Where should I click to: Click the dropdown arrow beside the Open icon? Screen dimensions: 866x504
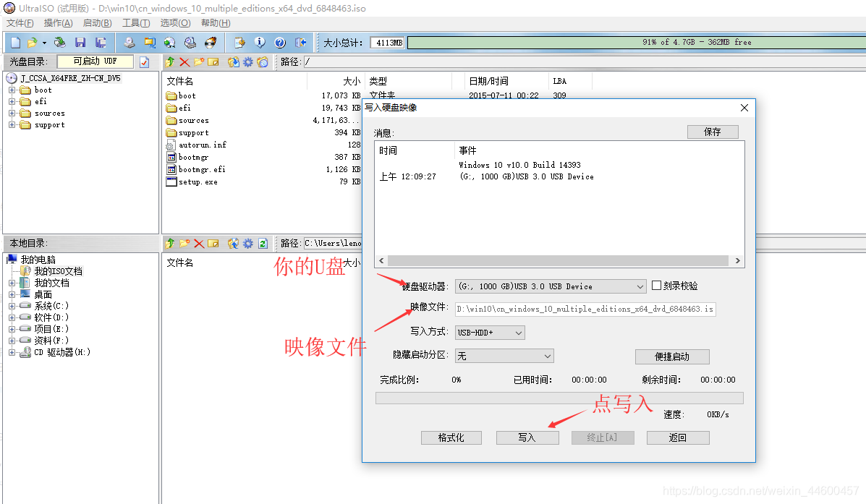(44, 43)
